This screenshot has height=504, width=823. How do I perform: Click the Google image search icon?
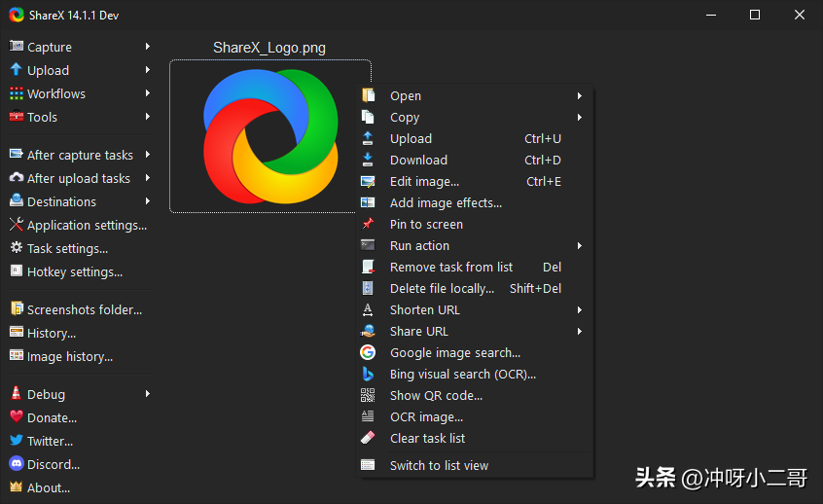pyautogui.click(x=368, y=352)
